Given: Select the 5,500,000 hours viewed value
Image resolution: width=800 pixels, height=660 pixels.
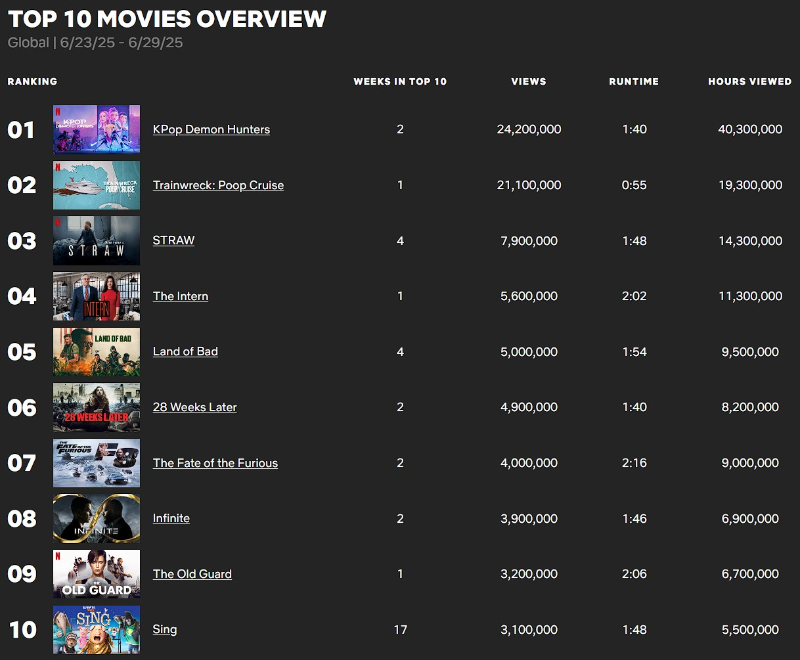Looking at the screenshot, I should tap(750, 630).
